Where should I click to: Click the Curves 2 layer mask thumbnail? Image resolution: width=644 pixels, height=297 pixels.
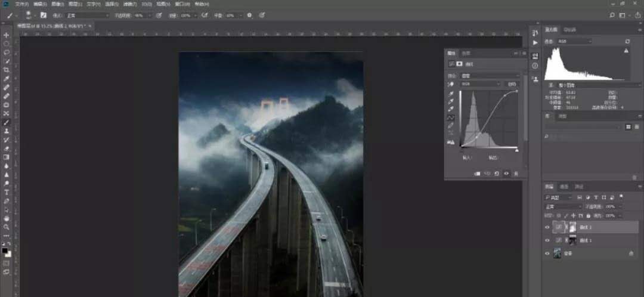click(572, 227)
